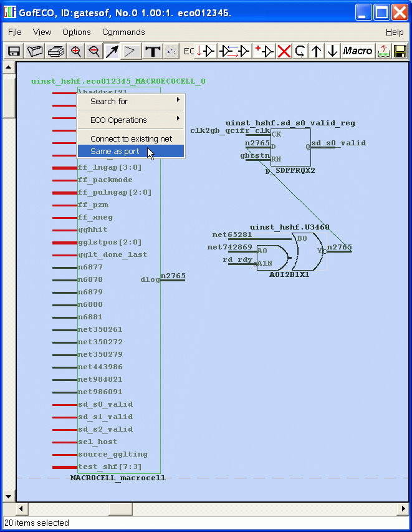The height and width of the screenshot is (532, 412).
Task: Click the rotate/undo circular arrow icon
Action: (x=300, y=51)
